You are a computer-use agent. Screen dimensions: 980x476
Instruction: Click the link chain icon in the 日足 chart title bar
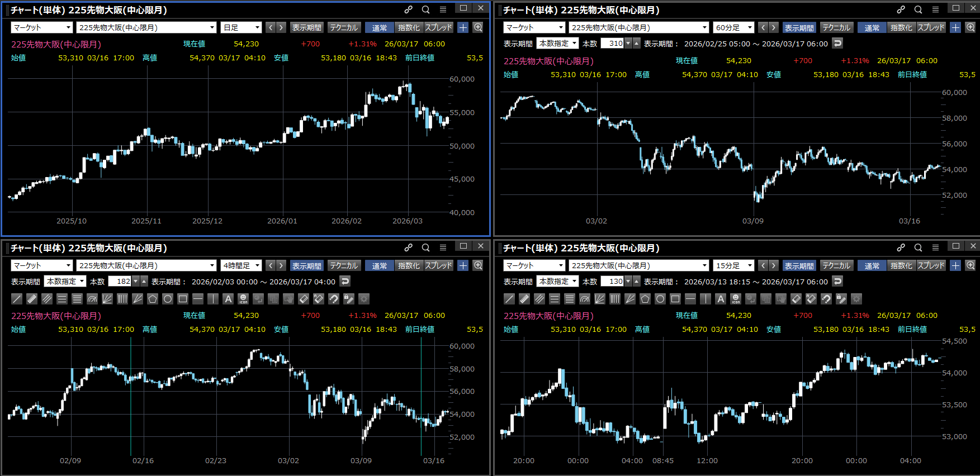tap(409, 9)
